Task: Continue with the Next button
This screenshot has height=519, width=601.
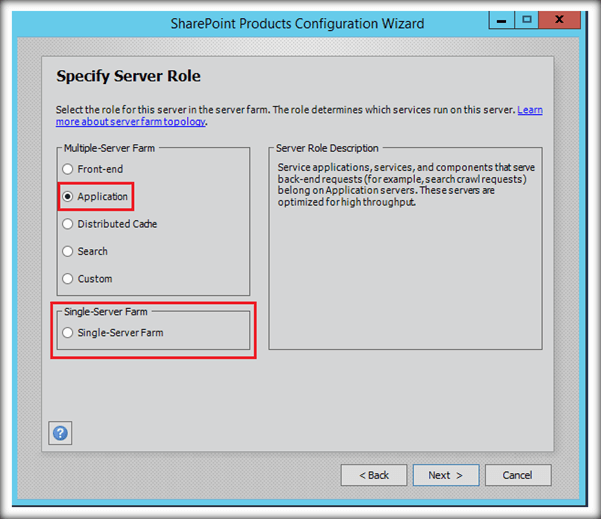Action: tap(446, 475)
